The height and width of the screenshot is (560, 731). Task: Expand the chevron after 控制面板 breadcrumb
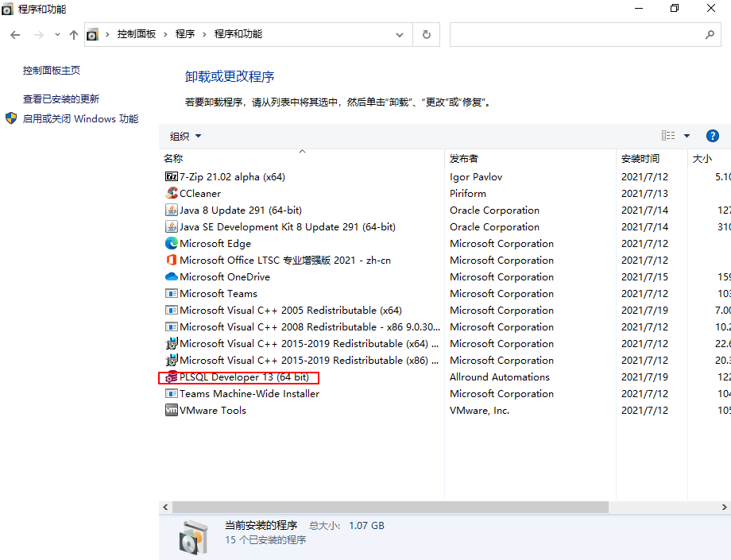[165, 34]
